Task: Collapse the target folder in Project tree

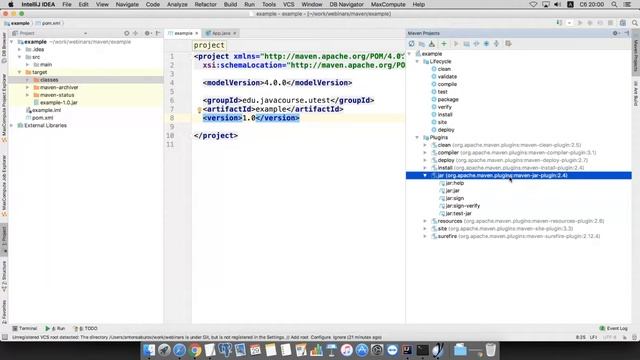Action: 19,72
